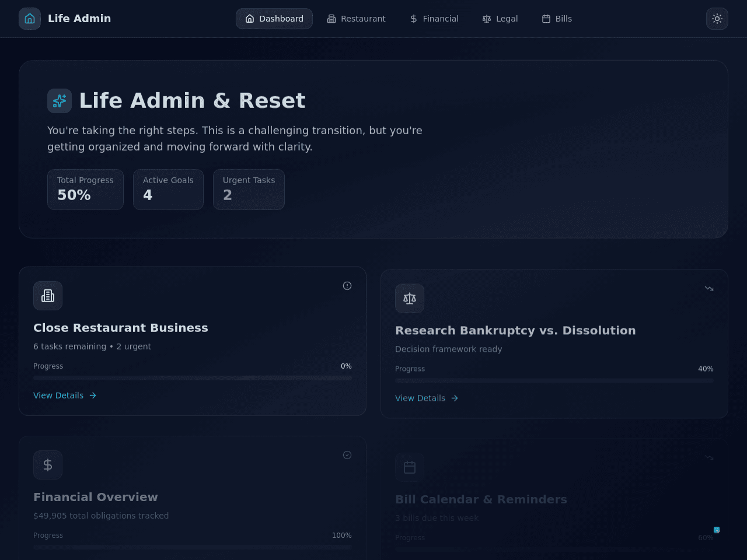Click the scales icon in the Legal tab
The width and height of the screenshot is (747, 560).
pyautogui.click(x=487, y=19)
